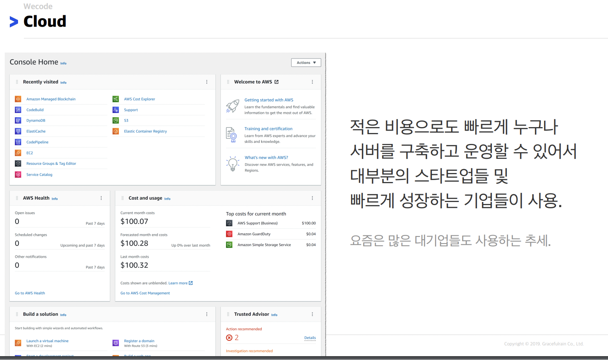Open Getting started with AWS link

[269, 100]
